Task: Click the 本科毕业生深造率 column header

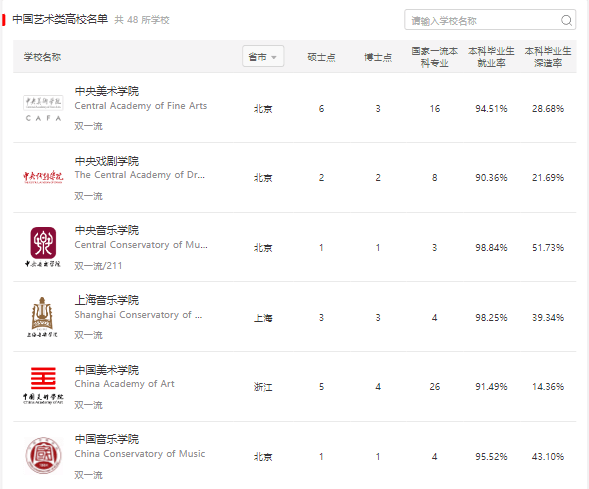Action: click(548, 57)
